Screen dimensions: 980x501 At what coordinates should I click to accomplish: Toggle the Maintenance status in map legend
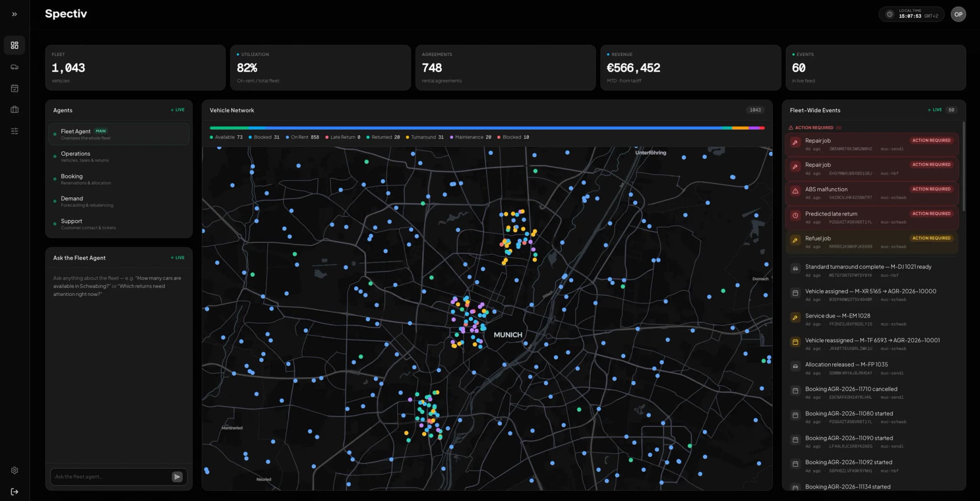click(470, 137)
